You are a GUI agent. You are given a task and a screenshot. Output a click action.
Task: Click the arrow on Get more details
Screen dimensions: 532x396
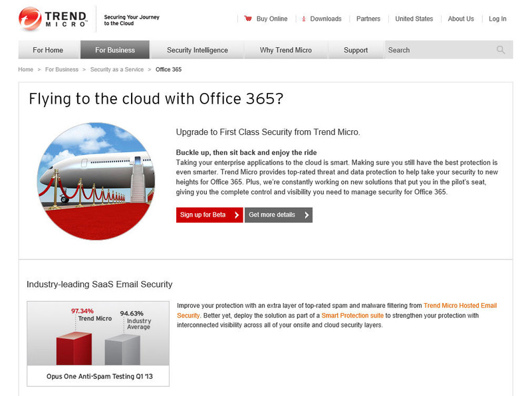point(306,215)
